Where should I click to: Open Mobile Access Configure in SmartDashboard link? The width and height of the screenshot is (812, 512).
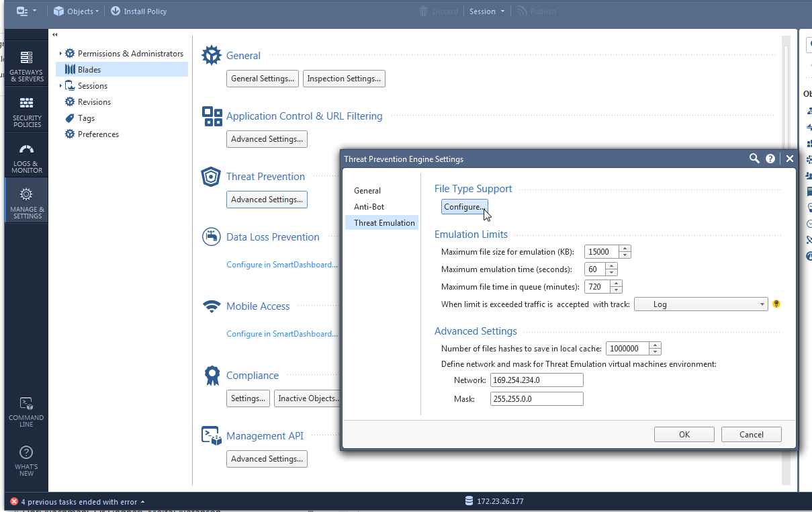click(282, 334)
